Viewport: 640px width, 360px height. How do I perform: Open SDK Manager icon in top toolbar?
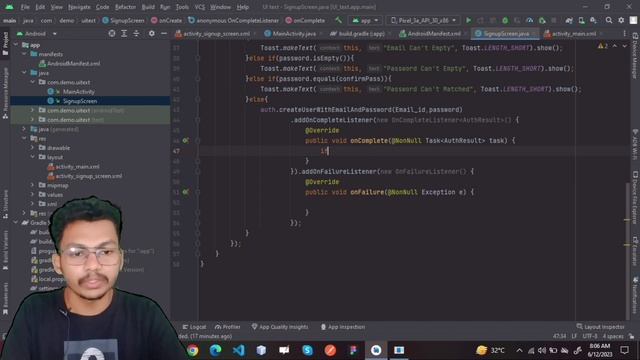[x=593, y=20]
